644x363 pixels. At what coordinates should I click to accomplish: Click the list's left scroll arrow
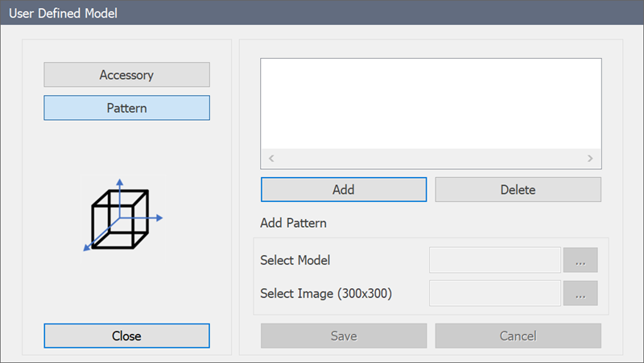click(x=271, y=159)
